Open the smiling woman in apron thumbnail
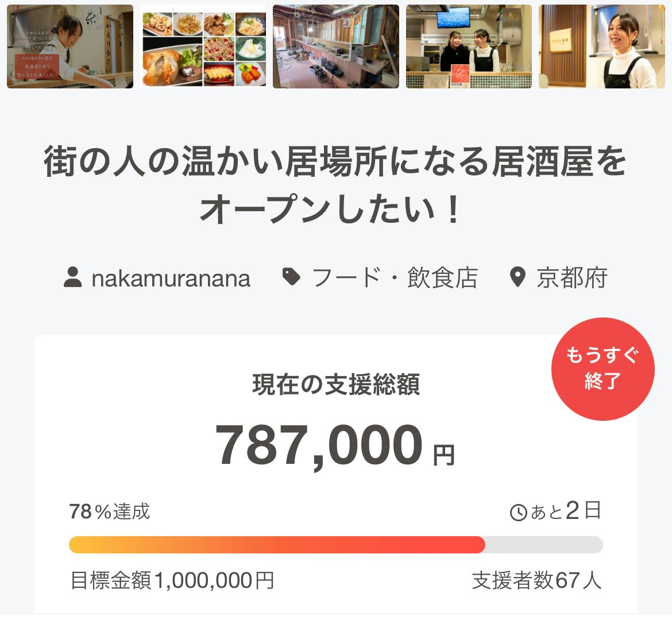 602,46
